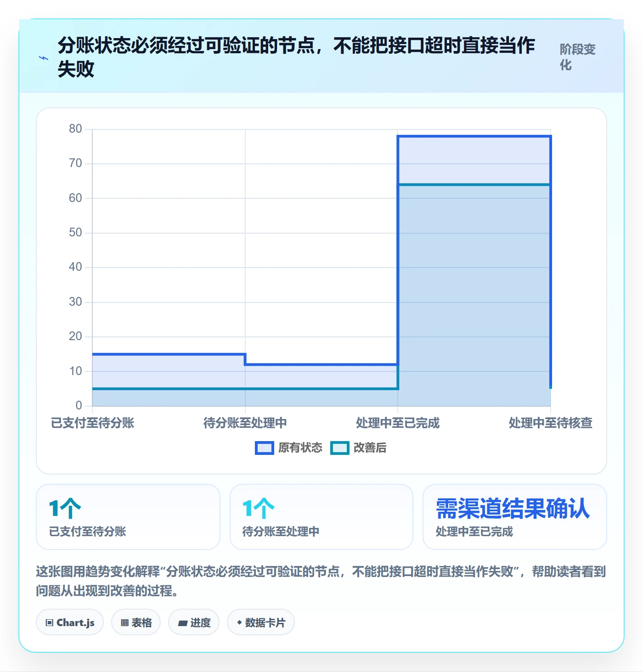Image resolution: width=643 pixels, height=672 pixels.
Task: Click the description paragraph starting 这张图用趋势变化
Action: pyautogui.click(x=321, y=581)
